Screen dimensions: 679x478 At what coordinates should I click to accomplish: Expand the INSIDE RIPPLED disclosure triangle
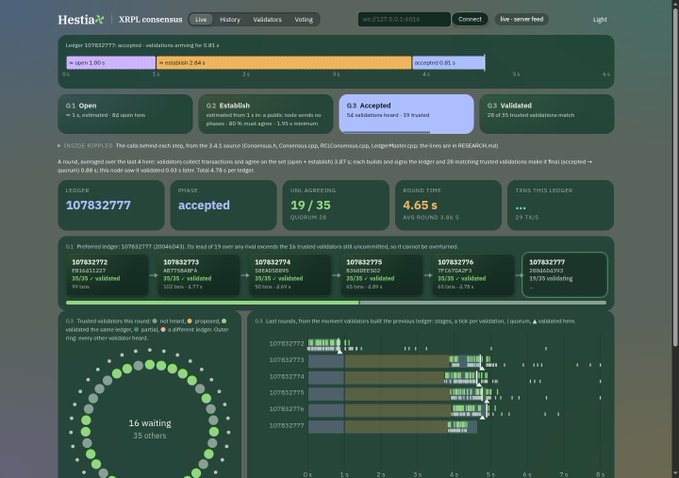tap(59, 146)
